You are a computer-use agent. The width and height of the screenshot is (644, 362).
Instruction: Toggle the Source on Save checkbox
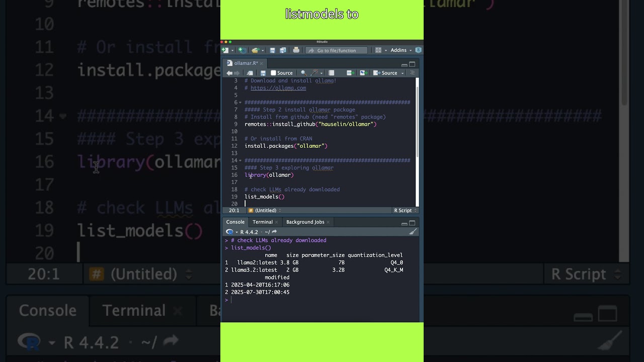pyautogui.click(x=274, y=73)
